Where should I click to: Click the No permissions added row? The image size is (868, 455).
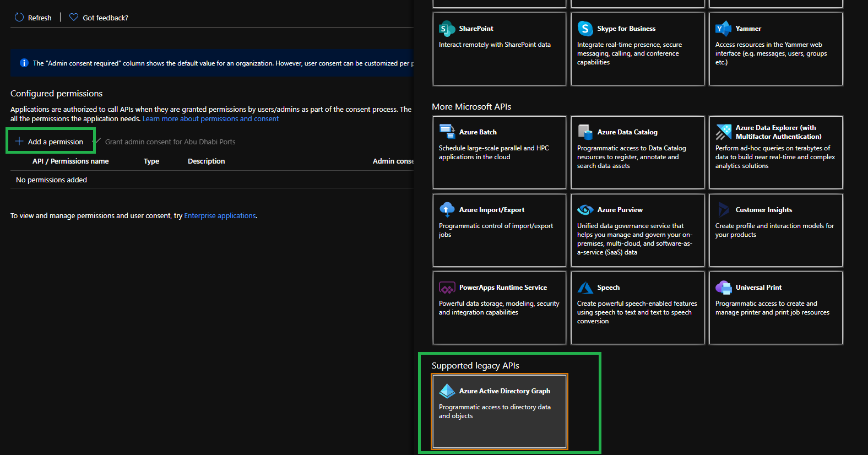(x=211, y=180)
